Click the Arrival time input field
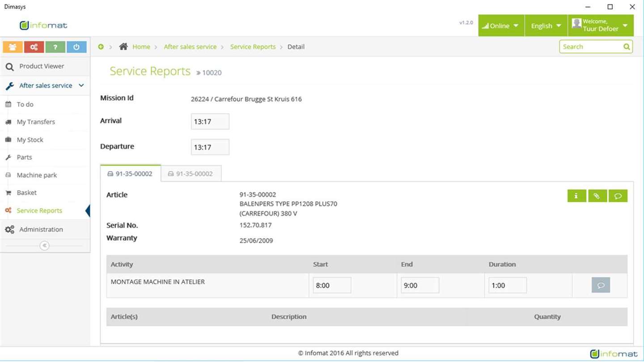Screen dimensions: 644x362 210,121
